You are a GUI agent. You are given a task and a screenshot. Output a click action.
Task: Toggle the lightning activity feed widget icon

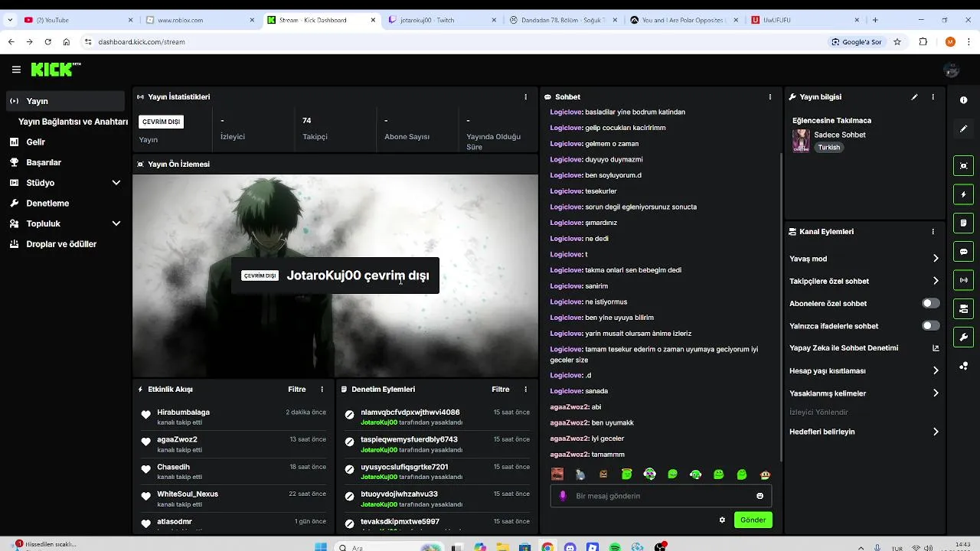964,194
